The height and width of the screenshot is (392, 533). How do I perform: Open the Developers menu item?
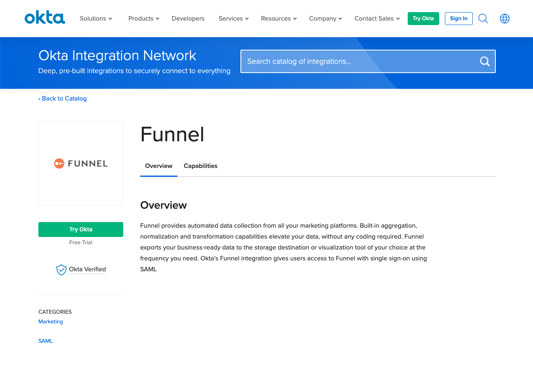(x=188, y=19)
